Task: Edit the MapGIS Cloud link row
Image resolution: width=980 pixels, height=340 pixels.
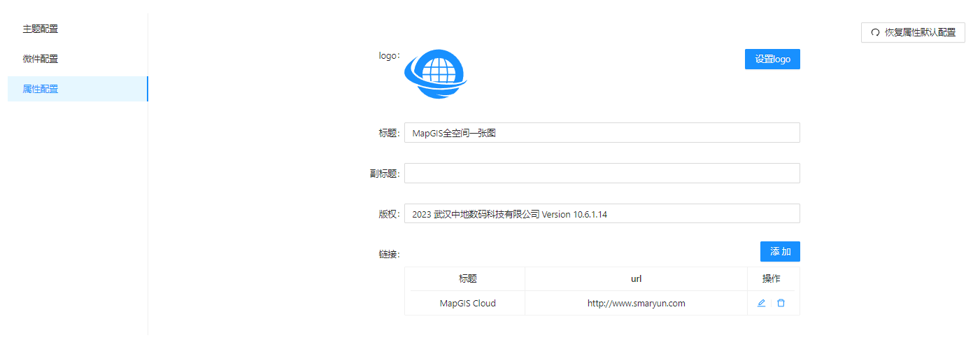Action: point(761,303)
